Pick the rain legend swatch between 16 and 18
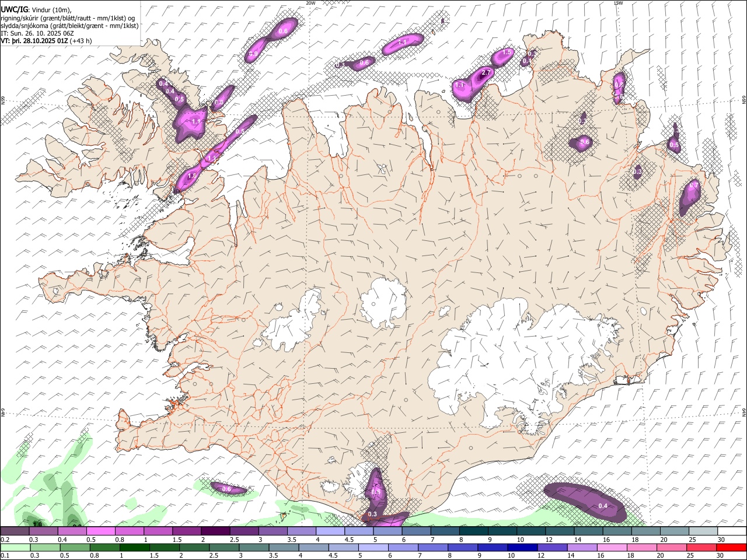 [x=613, y=547]
